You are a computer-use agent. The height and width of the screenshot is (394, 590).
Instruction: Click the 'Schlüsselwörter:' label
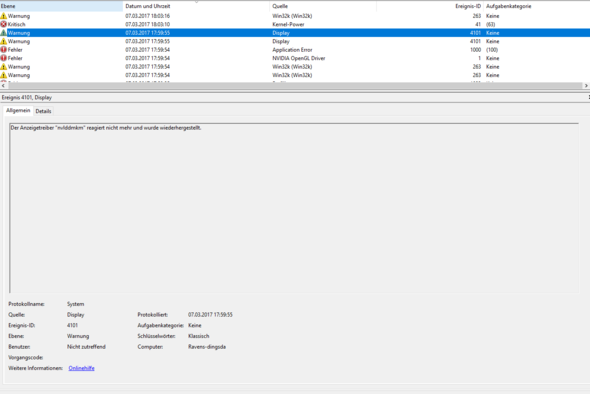coord(156,336)
